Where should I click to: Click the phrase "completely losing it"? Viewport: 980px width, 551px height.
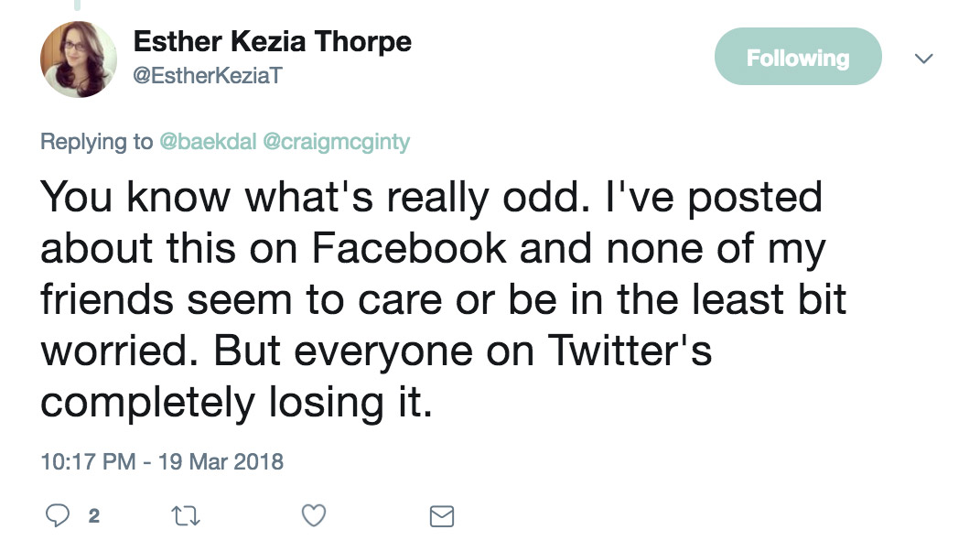pos(235,404)
